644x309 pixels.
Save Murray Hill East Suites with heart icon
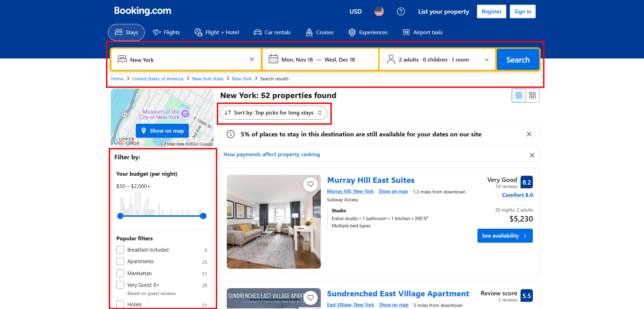coord(311,184)
